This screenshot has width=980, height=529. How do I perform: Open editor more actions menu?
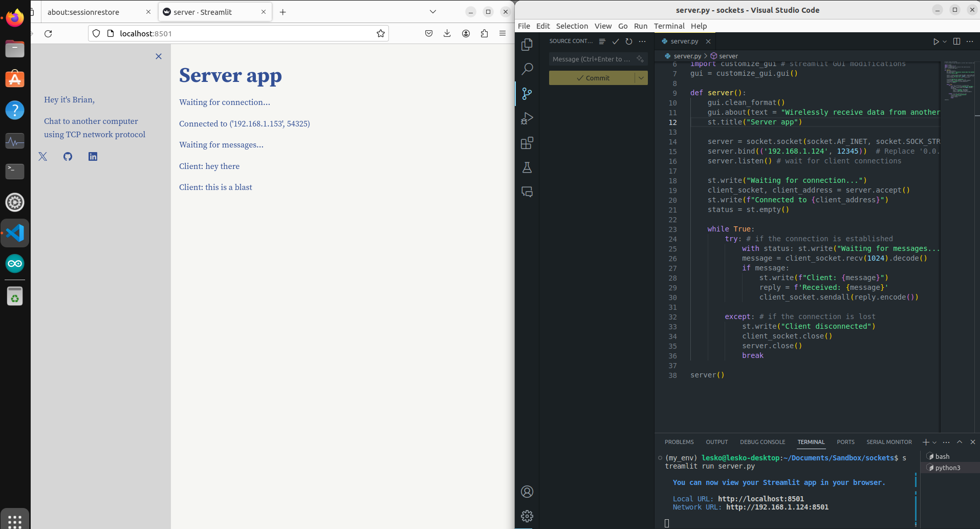pos(970,41)
